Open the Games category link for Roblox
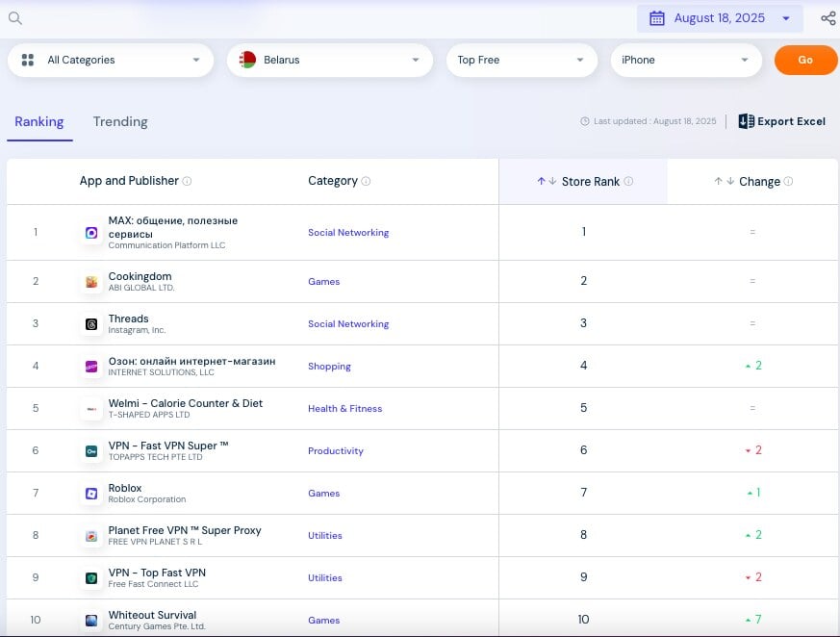840x637 pixels. pyautogui.click(x=323, y=494)
